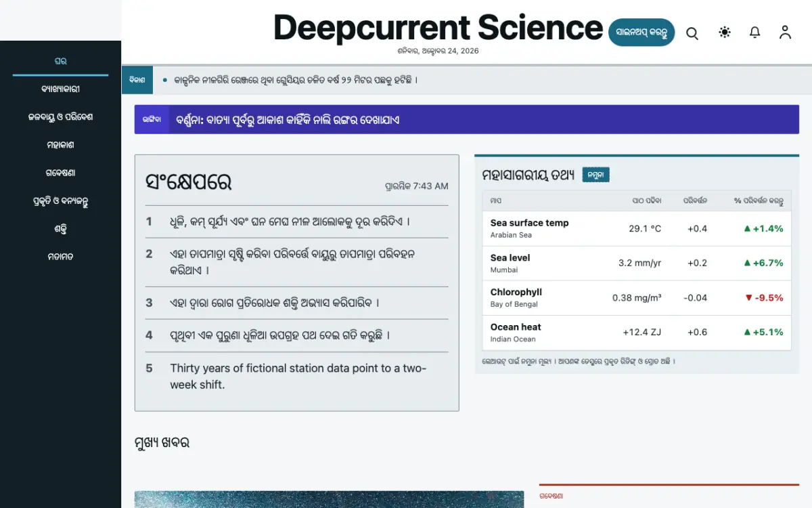The width and height of the screenshot is (812, 508).
Task: Open the ଗବେଷଣା sidebar section
Action: 60,173
